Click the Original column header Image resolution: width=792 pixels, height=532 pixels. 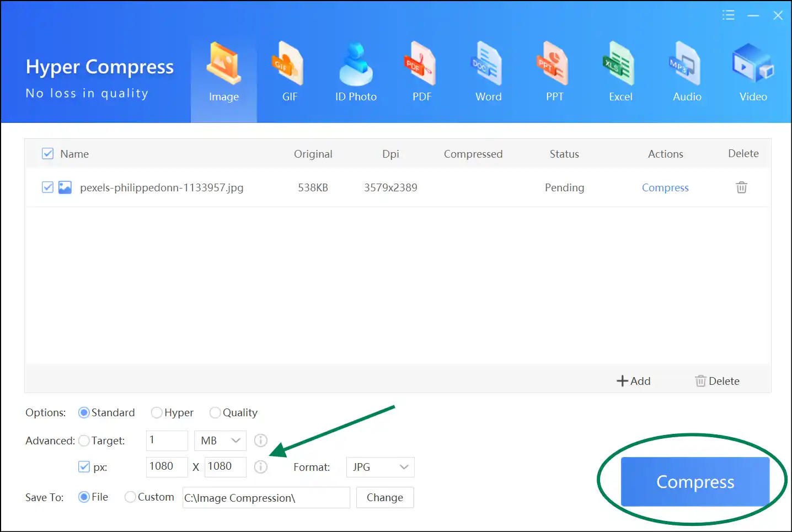(x=313, y=154)
